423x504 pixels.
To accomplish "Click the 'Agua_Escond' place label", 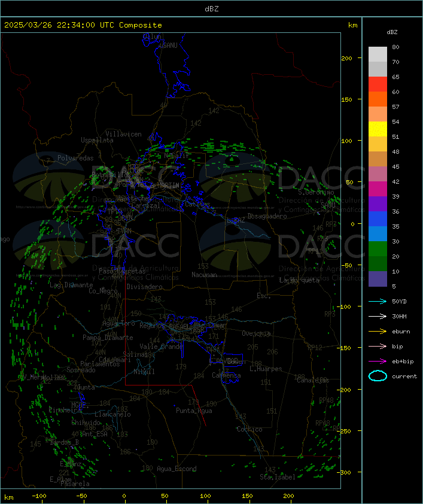I will pos(176,469).
